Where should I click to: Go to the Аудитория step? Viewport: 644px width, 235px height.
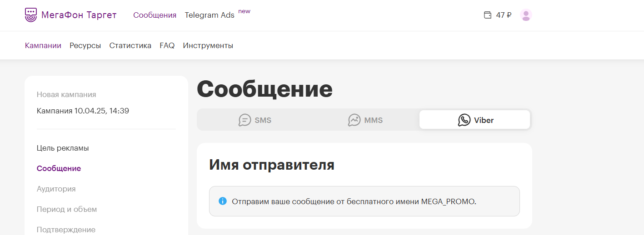[56, 189]
